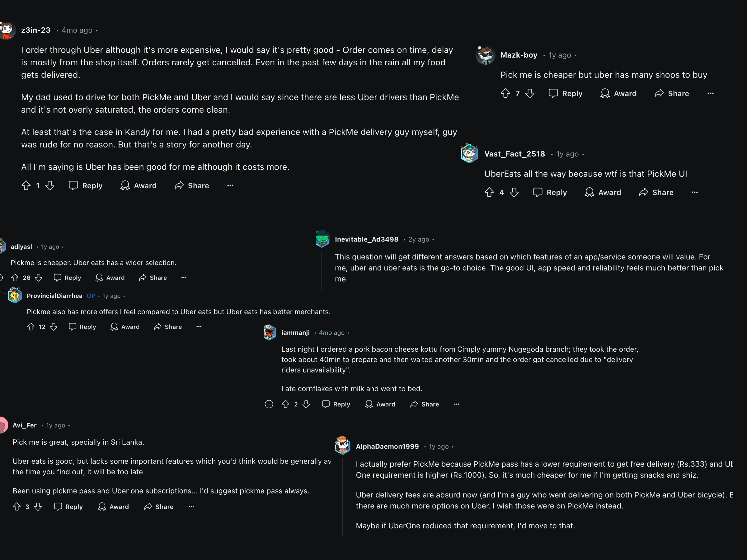Share ProvincialDiarrhea's reply
This screenshot has height=560, width=747.
pyautogui.click(x=168, y=327)
